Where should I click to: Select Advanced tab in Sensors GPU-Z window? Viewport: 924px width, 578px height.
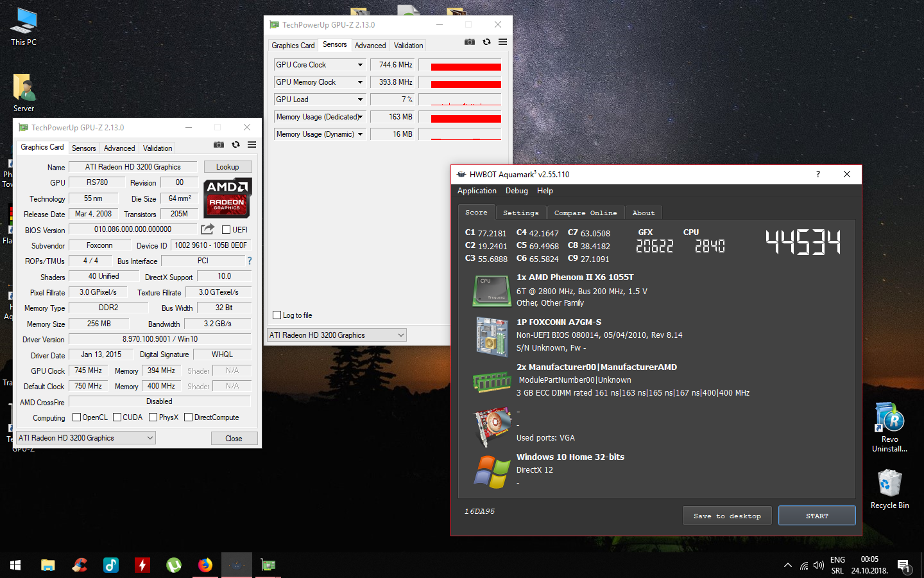370,46
